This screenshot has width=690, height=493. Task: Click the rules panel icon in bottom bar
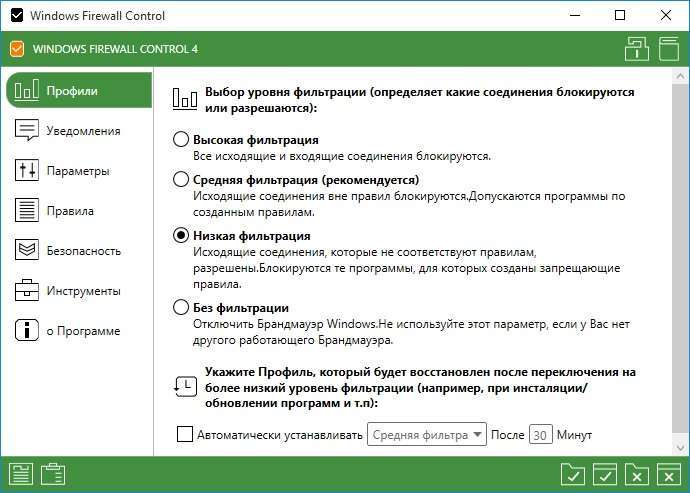click(x=21, y=475)
